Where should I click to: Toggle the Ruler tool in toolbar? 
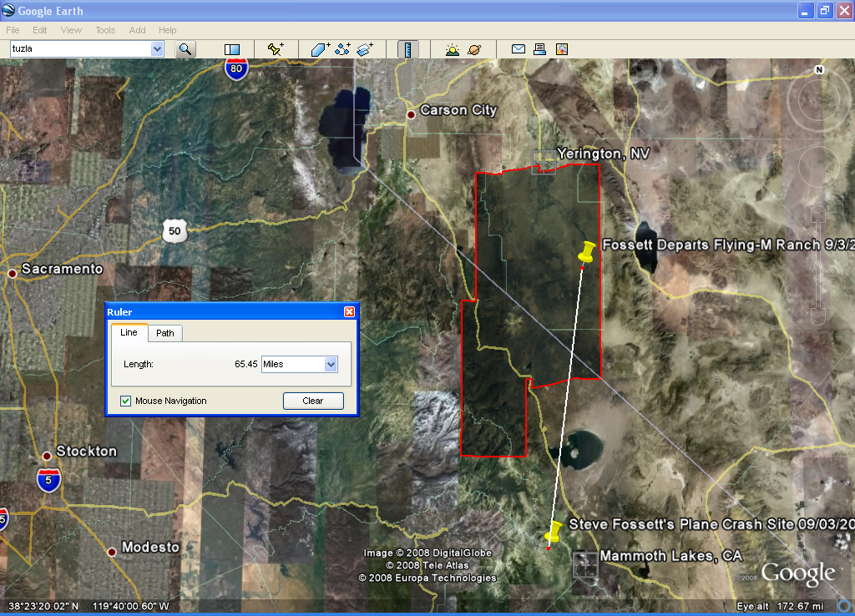click(x=408, y=49)
